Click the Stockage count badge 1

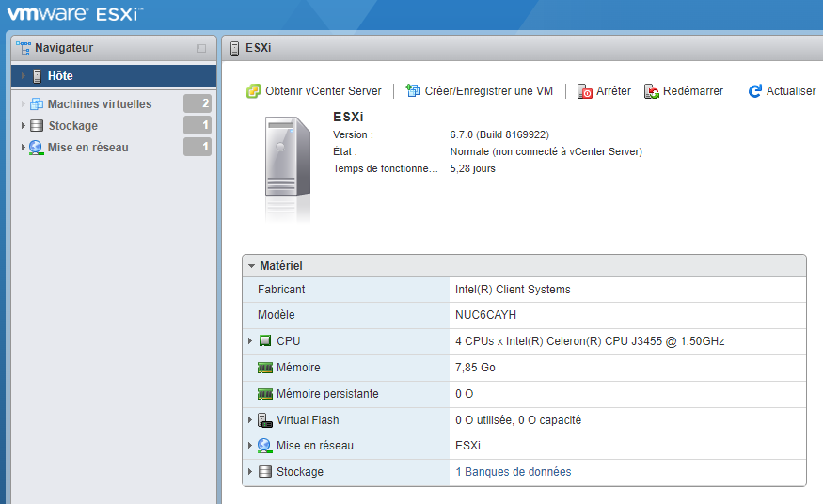pyautogui.click(x=198, y=125)
